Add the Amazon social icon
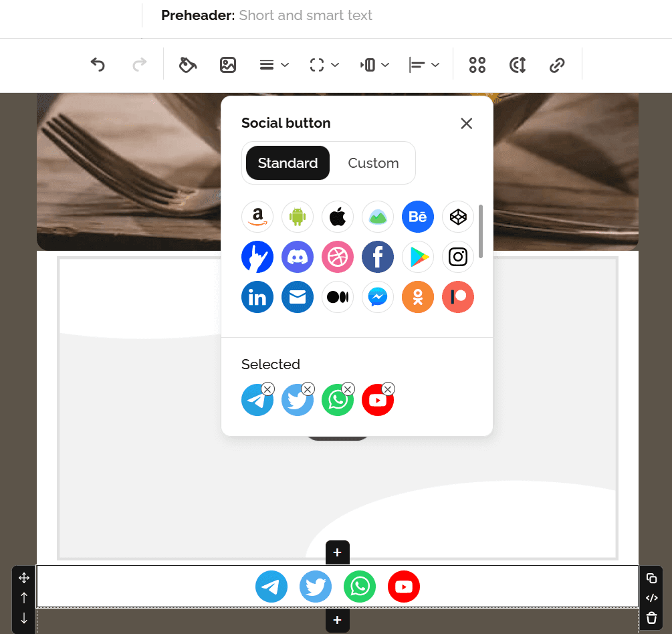This screenshot has width=672, height=634. click(x=257, y=217)
